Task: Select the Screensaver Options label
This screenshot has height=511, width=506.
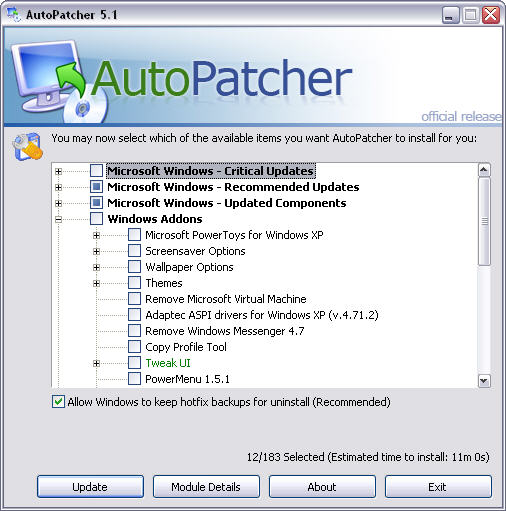Action: (195, 251)
